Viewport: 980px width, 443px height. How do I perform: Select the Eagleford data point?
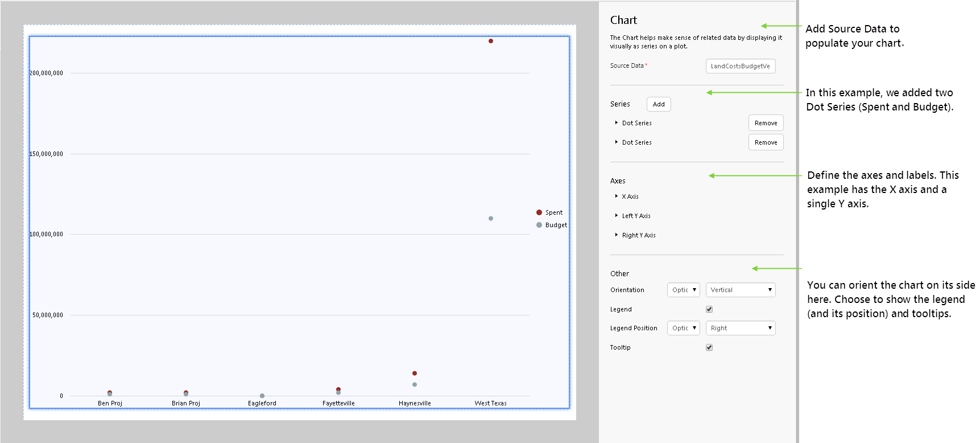coord(262,396)
